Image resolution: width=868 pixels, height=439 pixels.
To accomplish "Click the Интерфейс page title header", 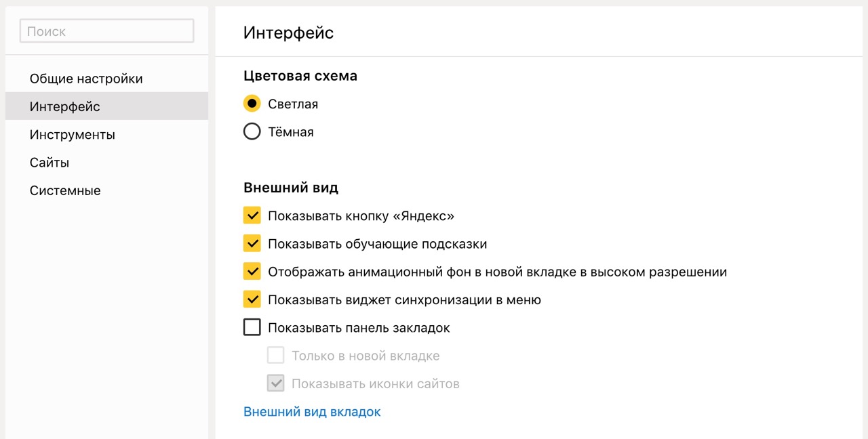I will pyautogui.click(x=288, y=33).
